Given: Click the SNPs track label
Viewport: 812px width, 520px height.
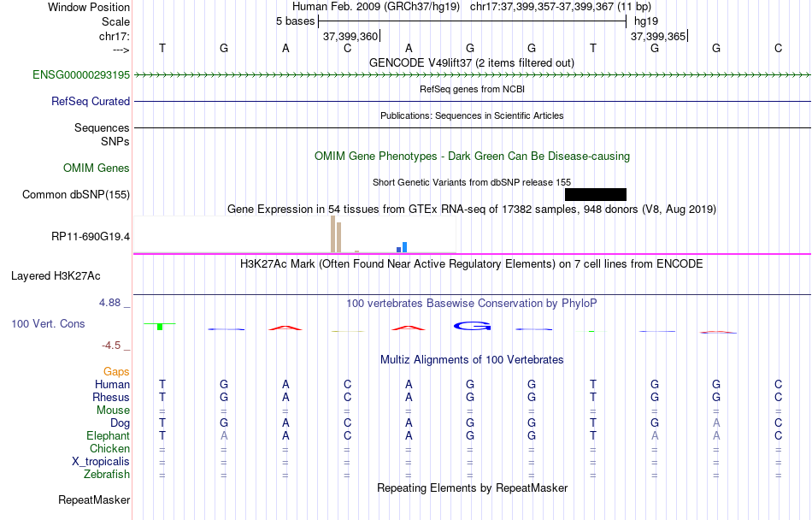Looking at the screenshot, I should click(x=115, y=141).
